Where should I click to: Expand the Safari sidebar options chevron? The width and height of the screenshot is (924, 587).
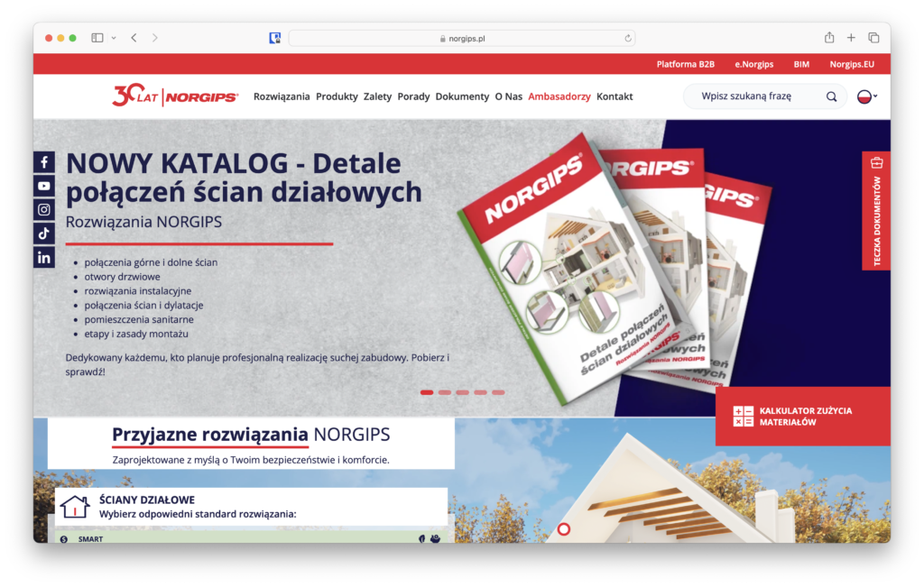pos(114,38)
